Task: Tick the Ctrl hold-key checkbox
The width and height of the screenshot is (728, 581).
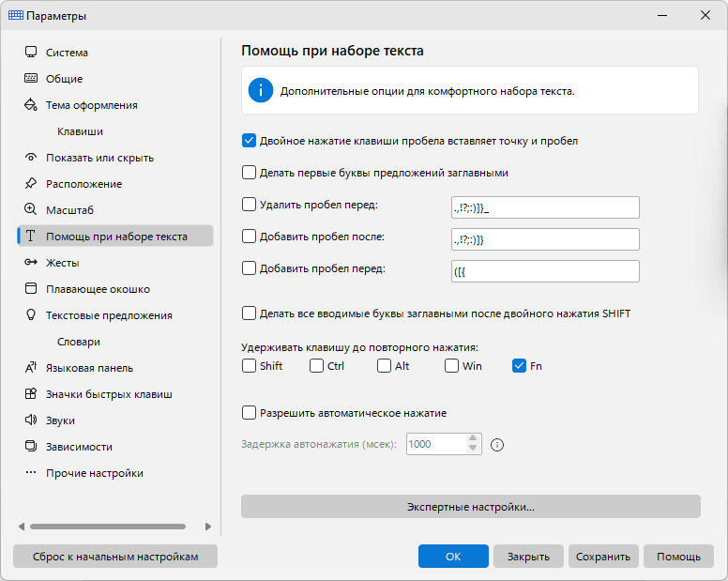Action: (317, 366)
